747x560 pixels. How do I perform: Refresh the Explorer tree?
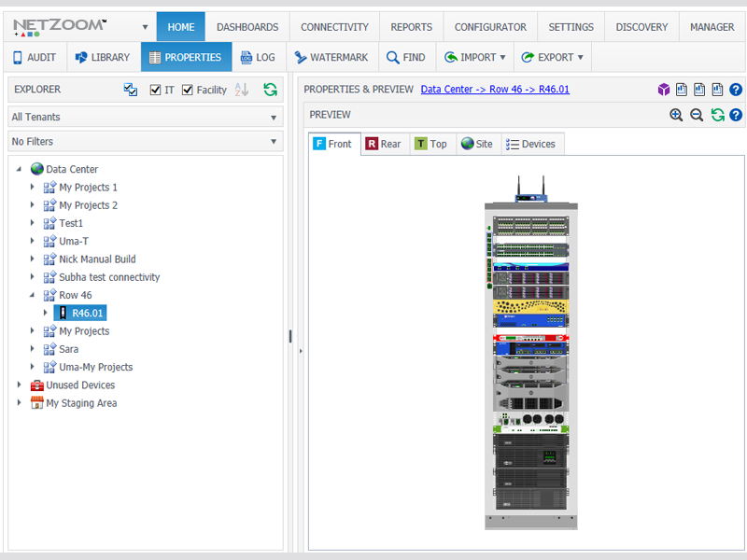[270, 90]
